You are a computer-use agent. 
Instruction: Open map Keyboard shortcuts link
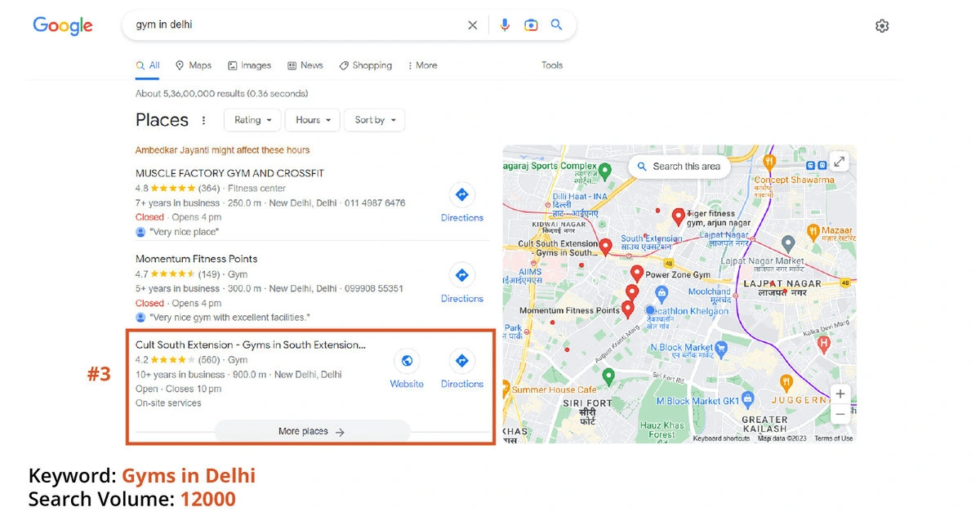(721, 438)
